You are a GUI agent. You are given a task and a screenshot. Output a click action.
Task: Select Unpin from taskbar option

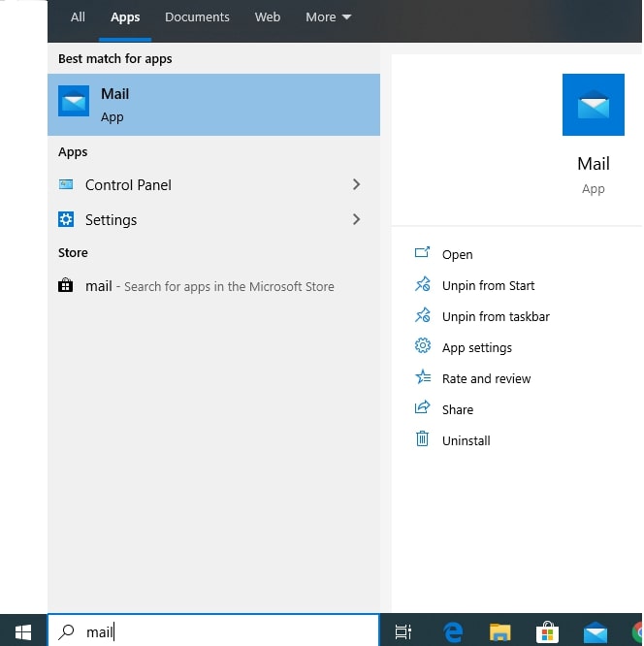[x=496, y=316]
